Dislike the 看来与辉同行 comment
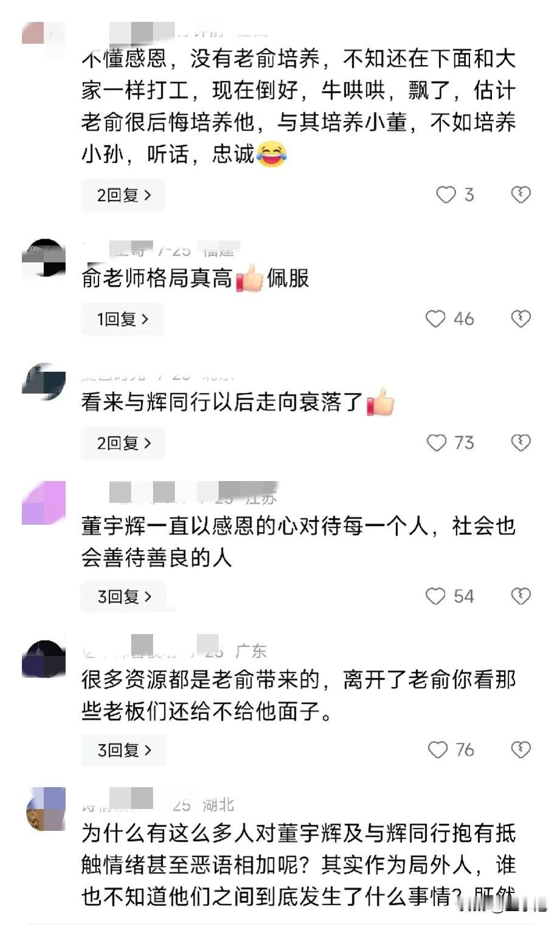This screenshot has height=925, width=560. tap(521, 443)
